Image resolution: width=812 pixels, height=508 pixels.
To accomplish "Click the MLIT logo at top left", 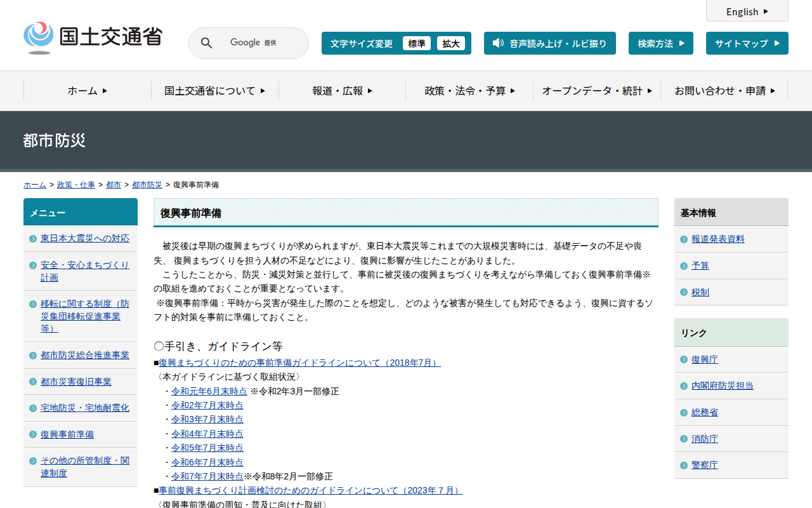I will [x=93, y=37].
